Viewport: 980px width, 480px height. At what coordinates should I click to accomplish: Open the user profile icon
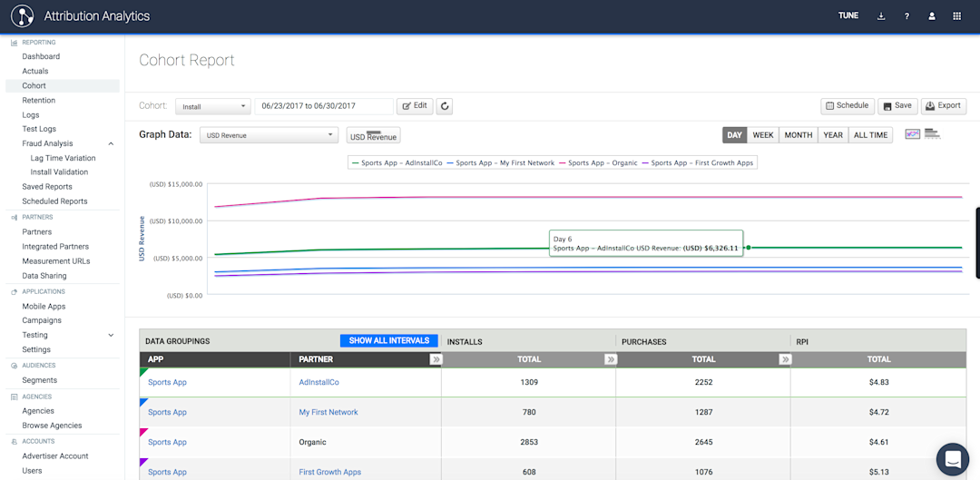point(932,16)
